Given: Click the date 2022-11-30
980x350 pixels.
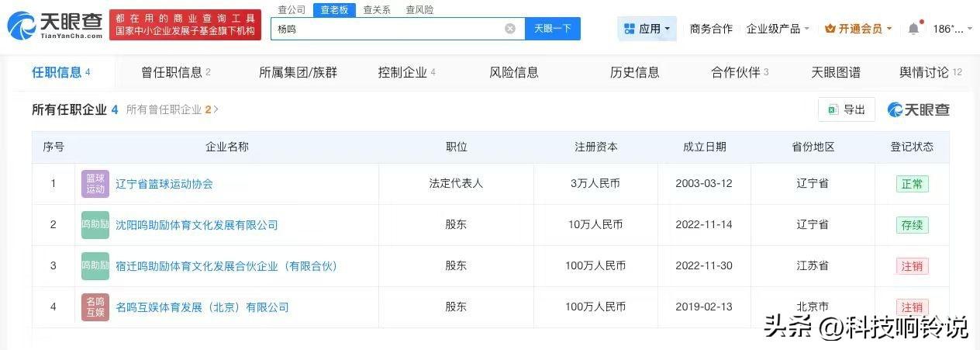Looking at the screenshot, I should click(704, 266).
